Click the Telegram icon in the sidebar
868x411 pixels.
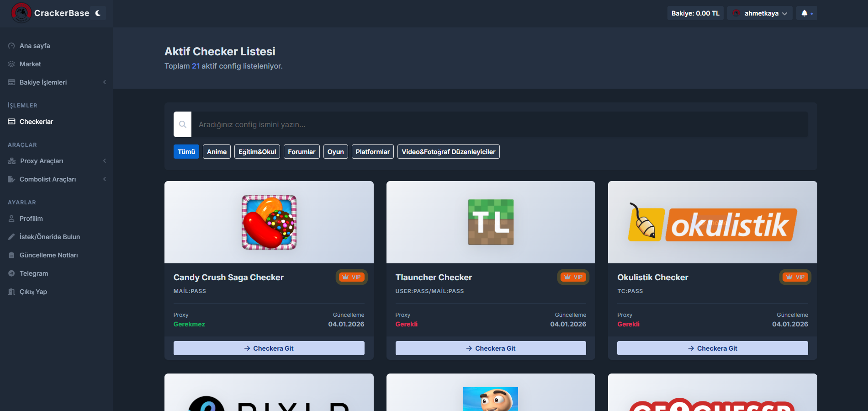[11, 273]
